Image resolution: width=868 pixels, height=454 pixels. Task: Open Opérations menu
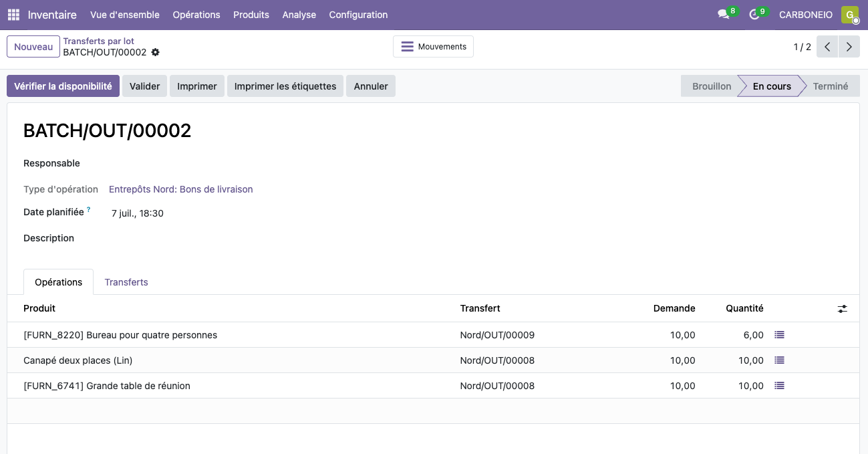[x=196, y=15]
